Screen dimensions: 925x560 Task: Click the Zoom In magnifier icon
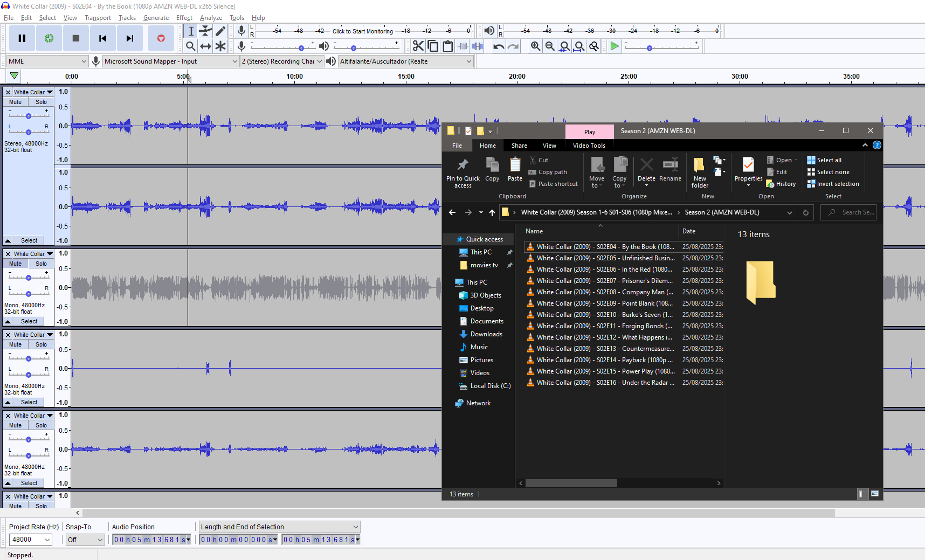[x=535, y=46]
